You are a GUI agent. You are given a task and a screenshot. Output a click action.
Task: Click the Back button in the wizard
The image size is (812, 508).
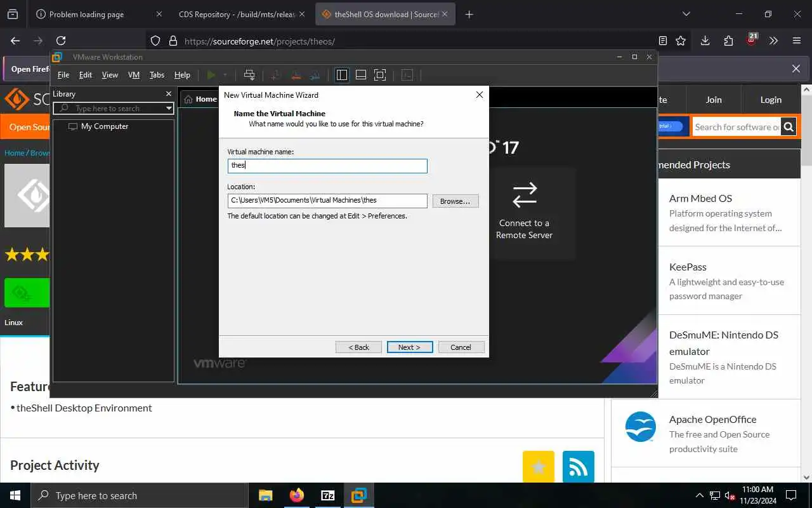pyautogui.click(x=358, y=347)
